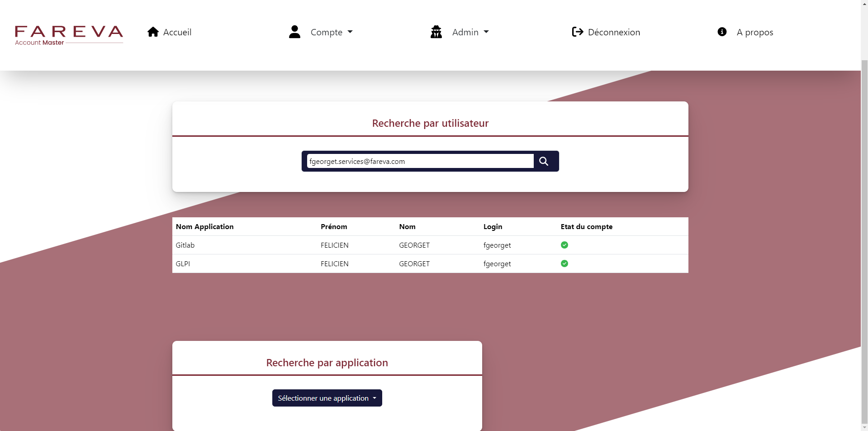Screen dimensions: 868x431
Task: Click the Etat du compte column header
Action: click(586, 226)
